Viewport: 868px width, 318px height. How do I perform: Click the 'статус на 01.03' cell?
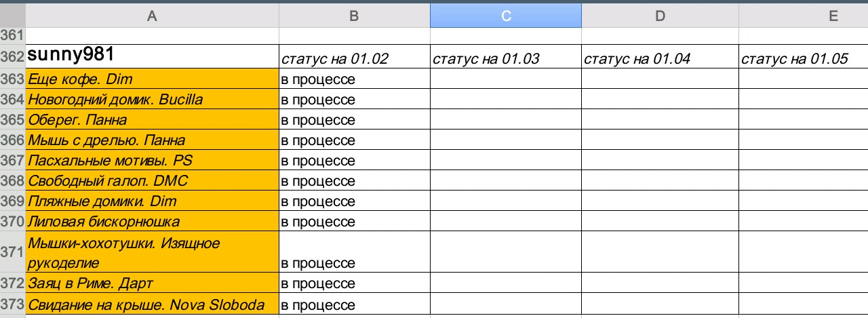pos(505,58)
